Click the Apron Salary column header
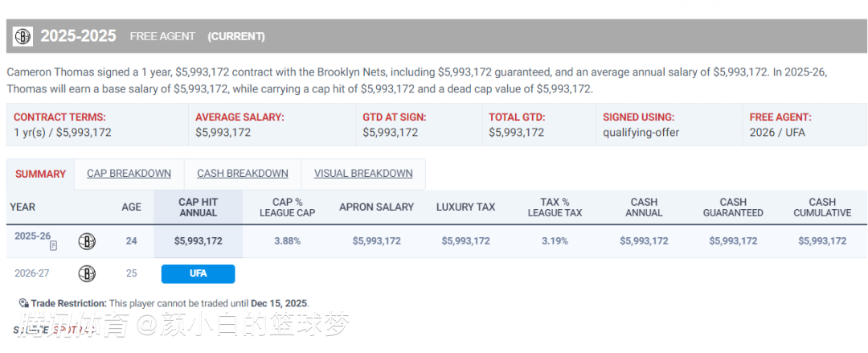Viewport: 868px width, 353px height. click(x=376, y=207)
